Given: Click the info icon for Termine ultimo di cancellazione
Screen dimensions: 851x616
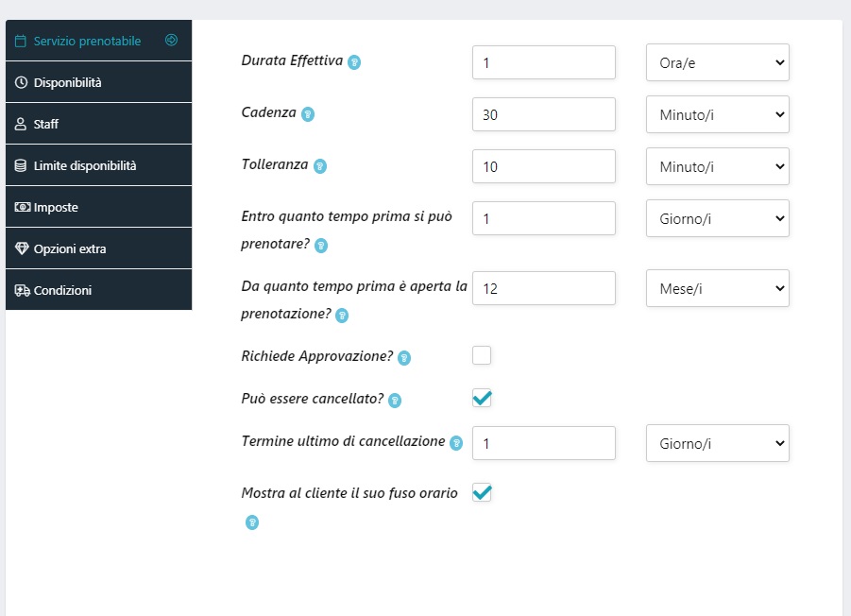Looking at the screenshot, I should click(x=456, y=442).
